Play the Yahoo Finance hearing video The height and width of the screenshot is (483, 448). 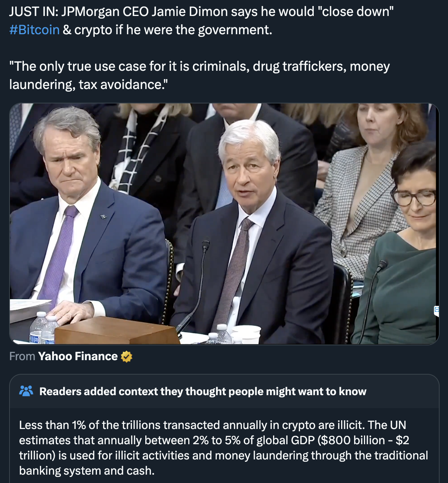click(224, 224)
